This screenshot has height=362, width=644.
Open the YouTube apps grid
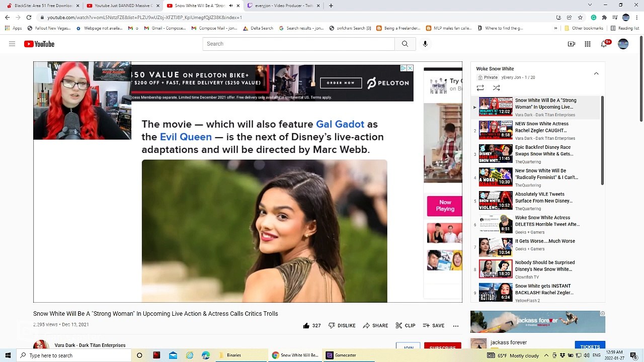(x=588, y=44)
